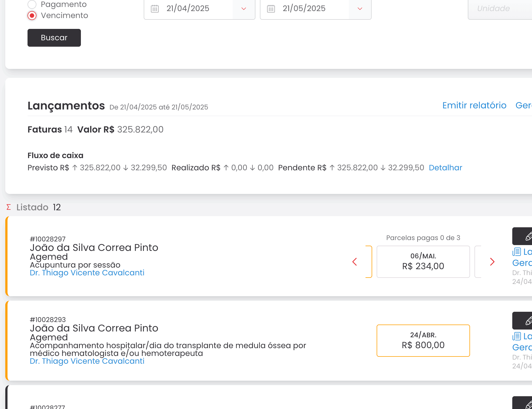Click the calendar icon beside 21/05/2025

click(x=271, y=9)
